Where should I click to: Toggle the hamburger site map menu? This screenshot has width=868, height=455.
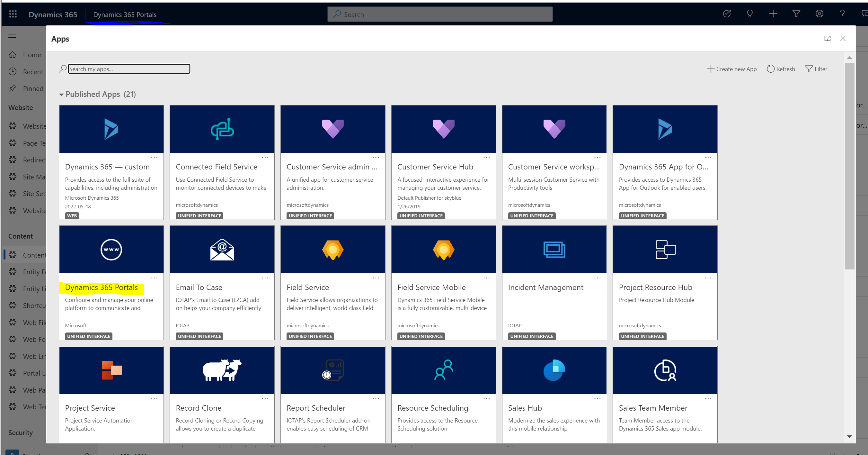[13, 36]
